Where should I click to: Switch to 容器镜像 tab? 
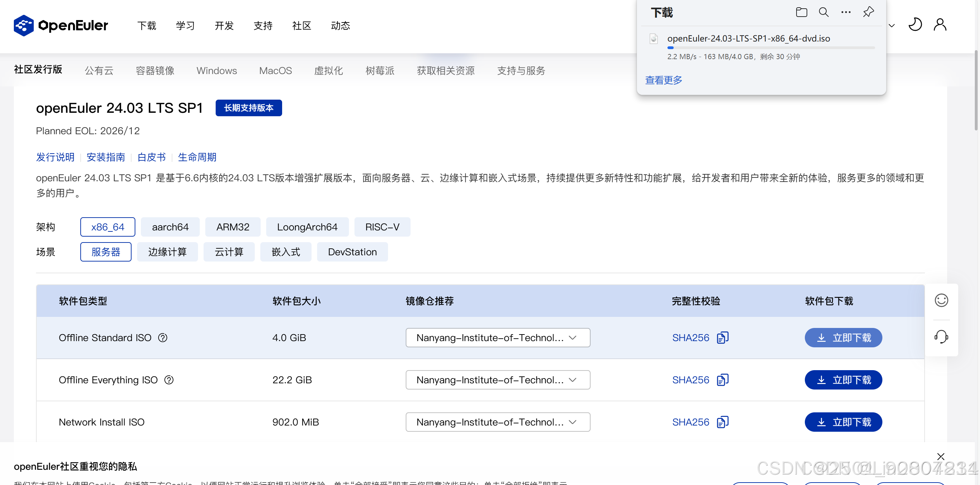tap(155, 71)
